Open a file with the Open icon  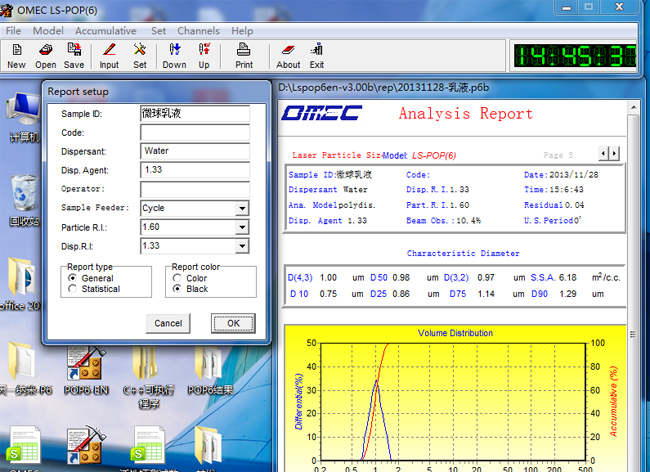click(46, 56)
